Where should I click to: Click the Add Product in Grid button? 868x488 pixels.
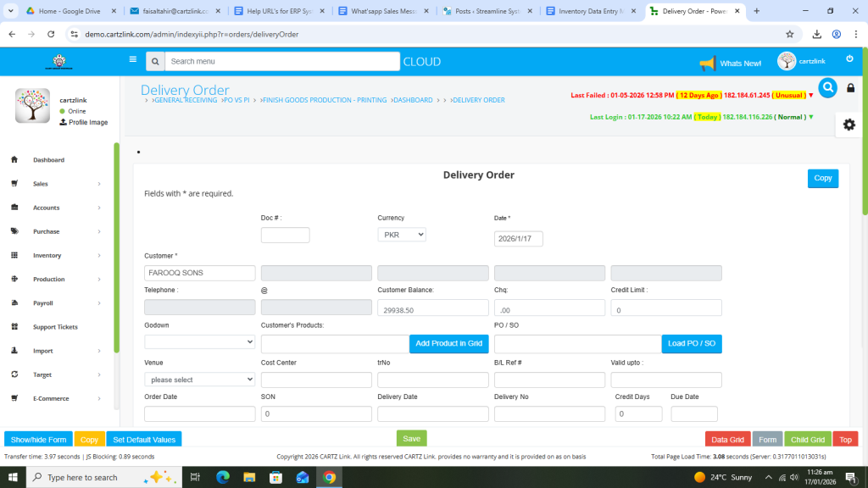(x=448, y=343)
